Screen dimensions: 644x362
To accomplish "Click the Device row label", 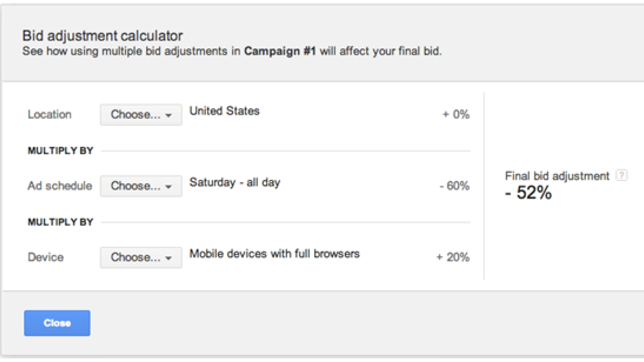I will [x=46, y=257].
